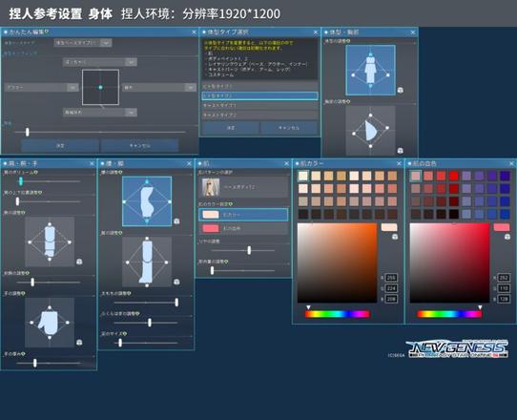
Task: Open dropdown above the かんたん編集 square grid
Action: click(99, 62)
